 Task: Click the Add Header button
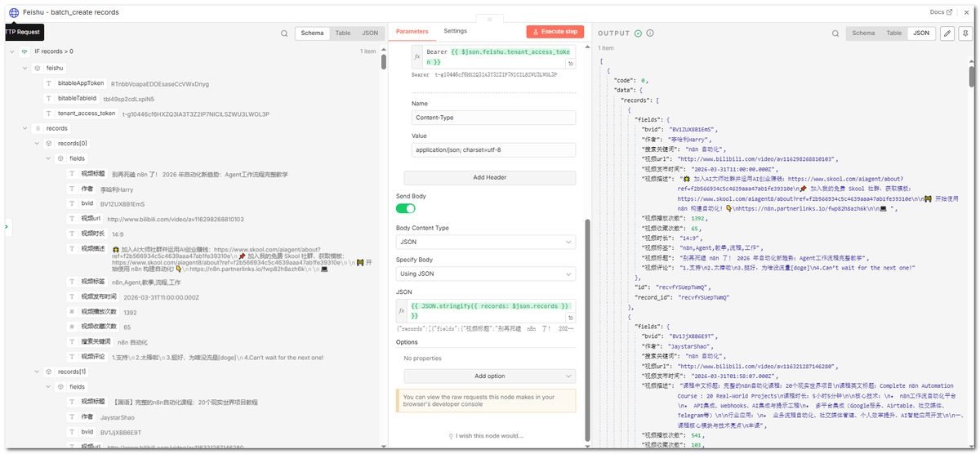click(490, 178)
